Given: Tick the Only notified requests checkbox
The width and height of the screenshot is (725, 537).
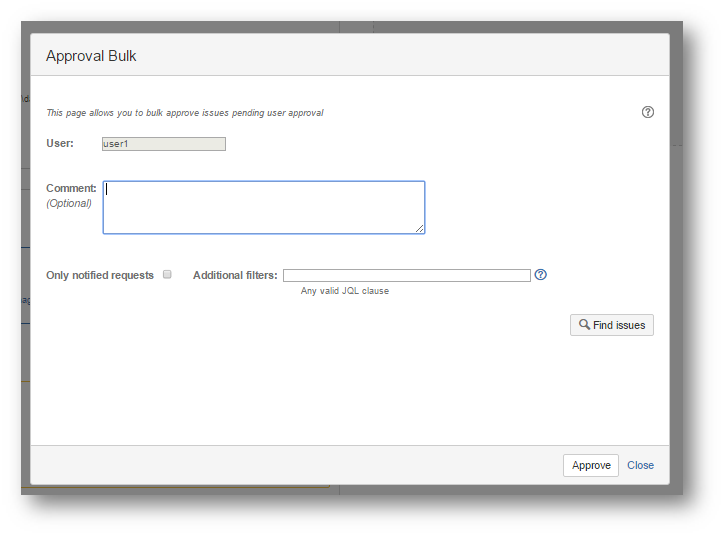Looking at the screenshot, I should (x=167, y=274).
